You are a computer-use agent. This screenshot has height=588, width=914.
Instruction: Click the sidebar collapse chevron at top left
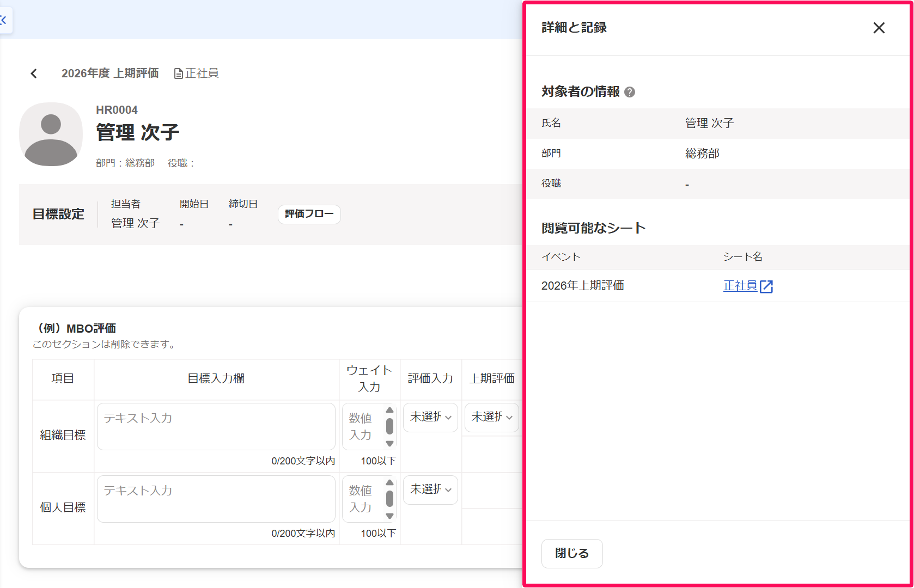click(x=3, y=20)
